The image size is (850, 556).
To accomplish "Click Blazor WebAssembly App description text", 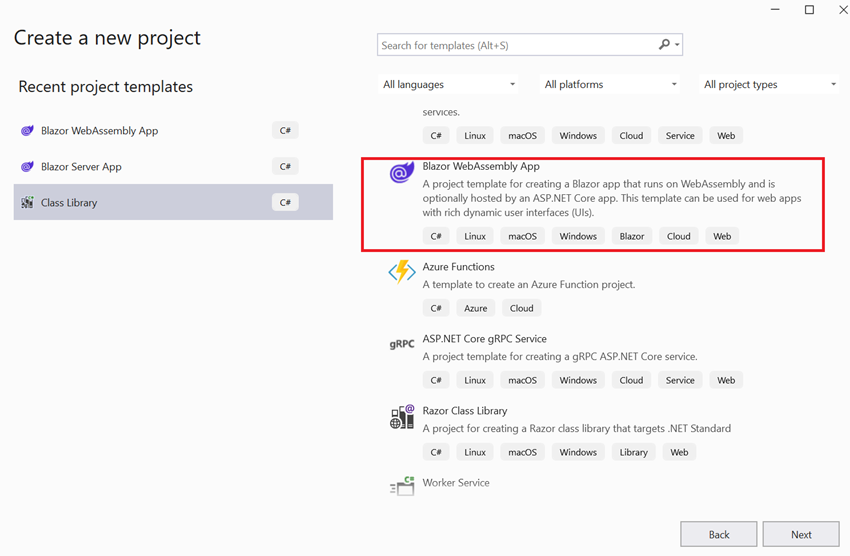I will tap(611, 198).
